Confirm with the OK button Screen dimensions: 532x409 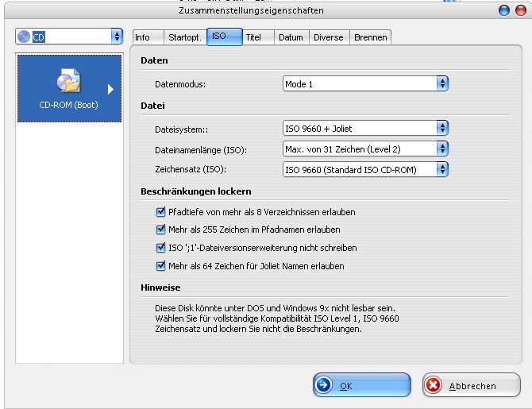[361, 385]
